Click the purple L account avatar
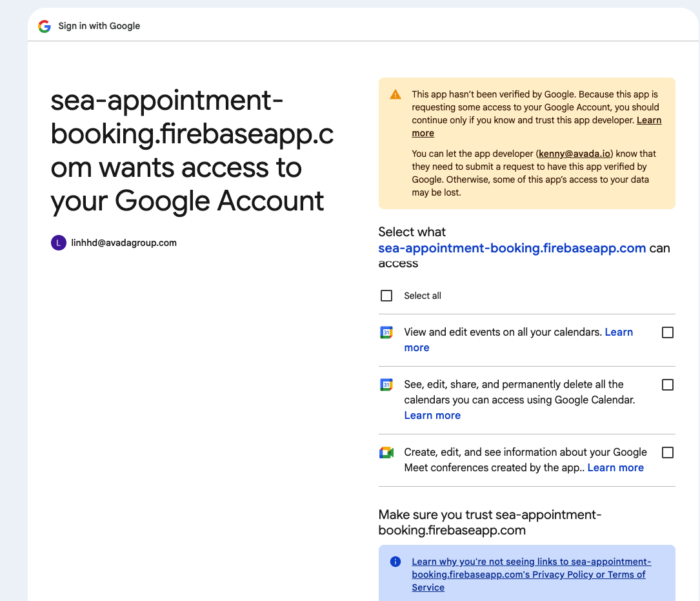Screen dimensions: 700x601 [59, 243]
